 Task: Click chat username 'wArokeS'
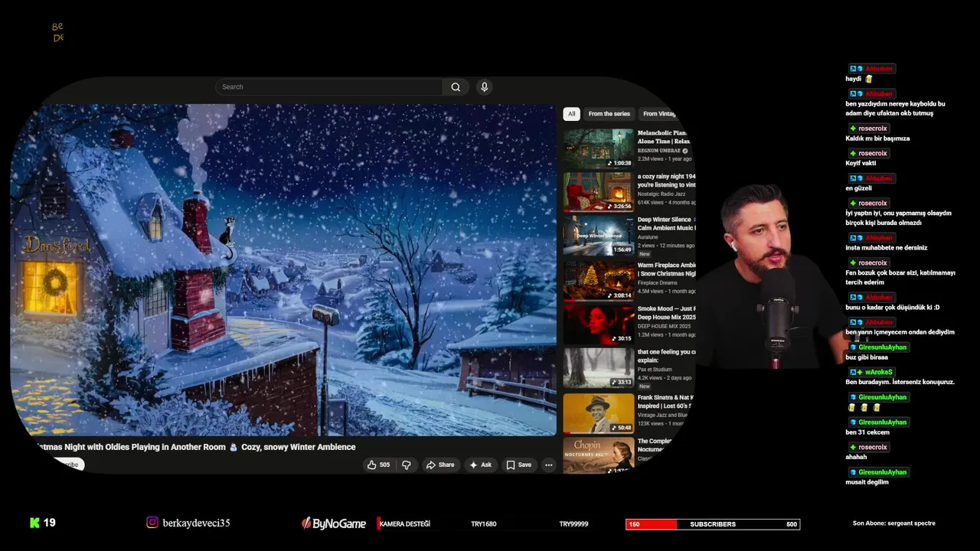pos(879,373)
